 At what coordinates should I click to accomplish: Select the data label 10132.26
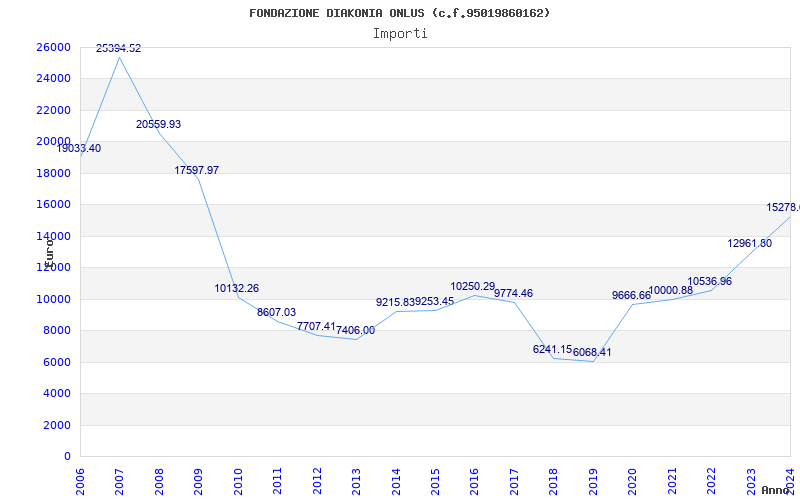point(236,288)
